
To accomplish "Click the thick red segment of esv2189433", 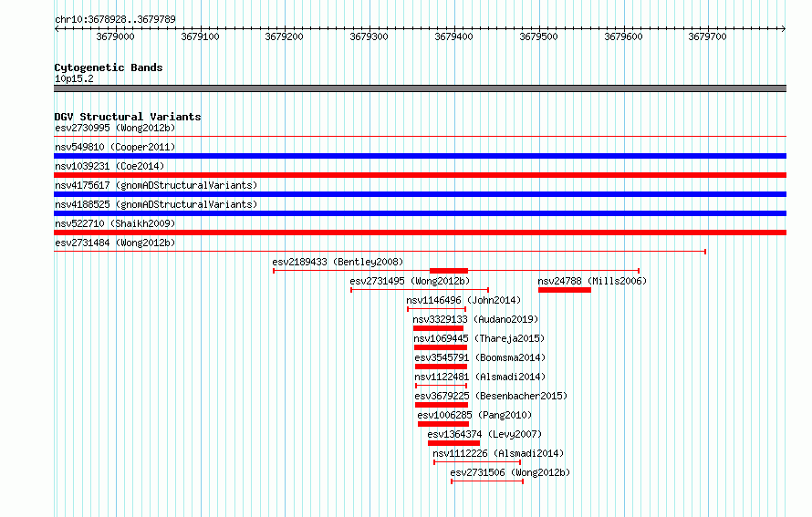I will [x=449, y=271].
